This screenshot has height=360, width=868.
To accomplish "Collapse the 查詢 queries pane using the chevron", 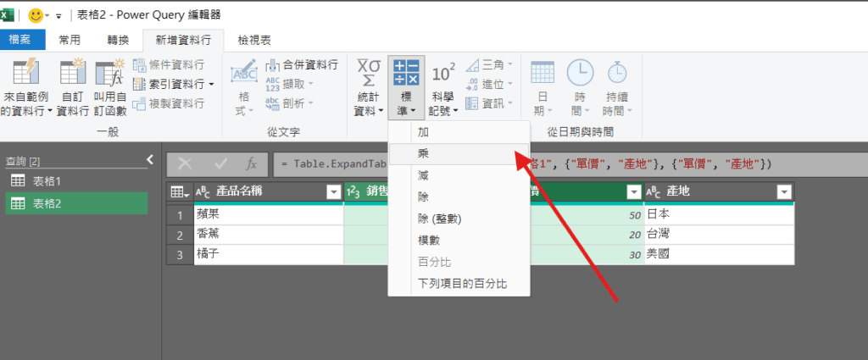I will point(150,158).
